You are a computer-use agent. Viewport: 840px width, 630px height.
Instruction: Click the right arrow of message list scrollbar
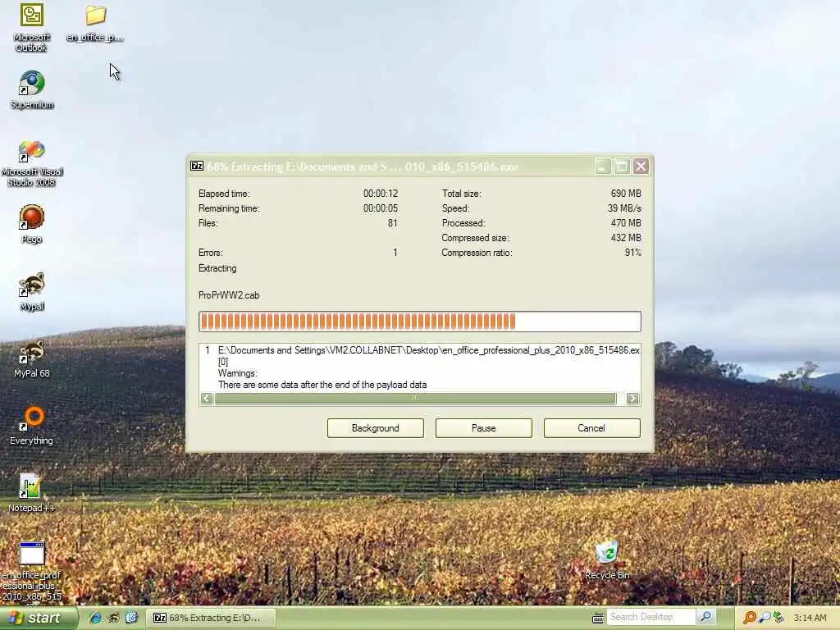point(632,398)
